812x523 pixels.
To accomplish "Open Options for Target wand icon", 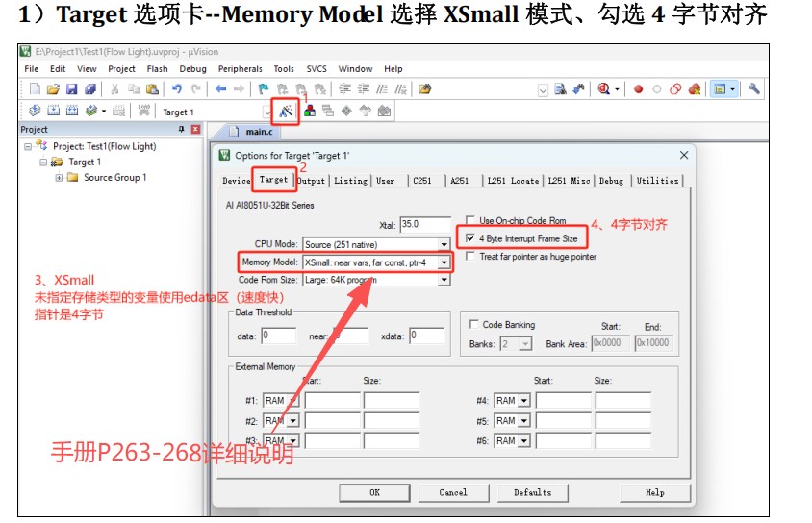I will (x=286, y=111).
